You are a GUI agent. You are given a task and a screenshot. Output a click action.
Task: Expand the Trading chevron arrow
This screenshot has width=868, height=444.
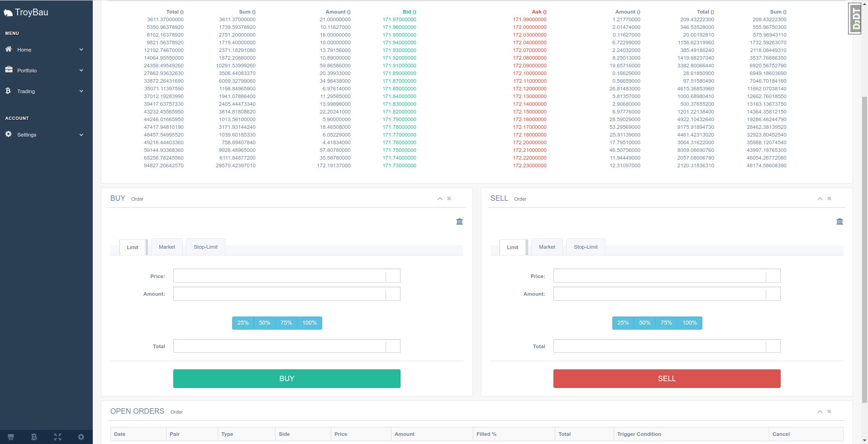coord(81,91)
